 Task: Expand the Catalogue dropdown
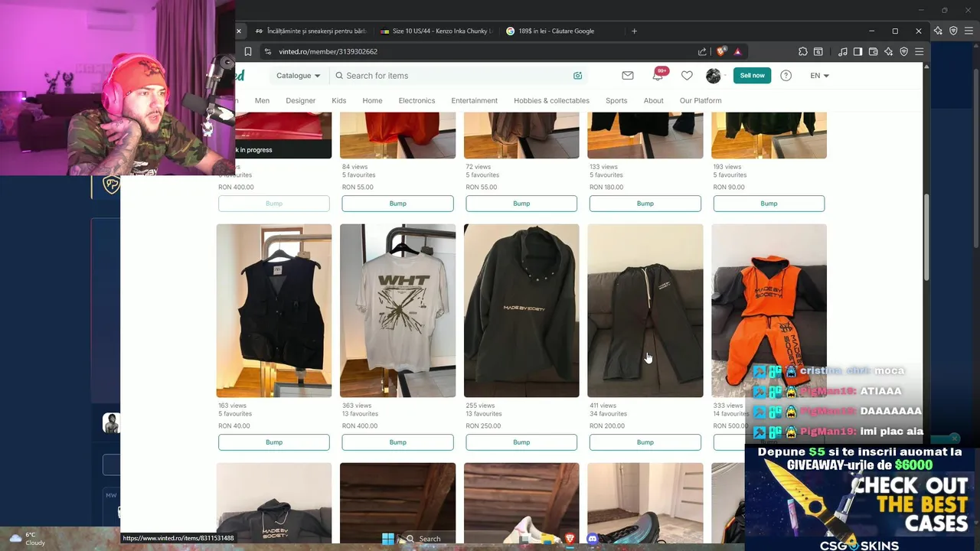coord(299,76)
